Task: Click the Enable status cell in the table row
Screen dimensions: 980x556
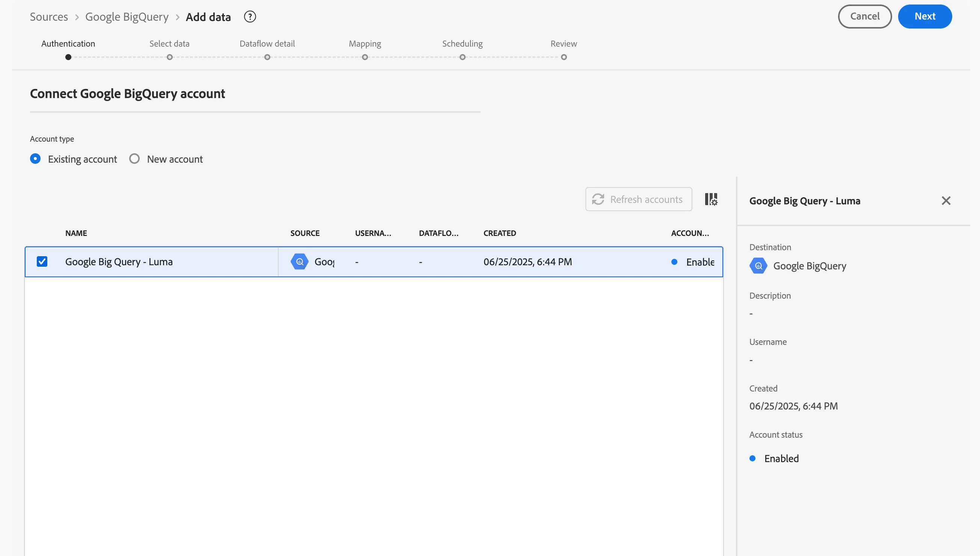Action: (693, 261)
